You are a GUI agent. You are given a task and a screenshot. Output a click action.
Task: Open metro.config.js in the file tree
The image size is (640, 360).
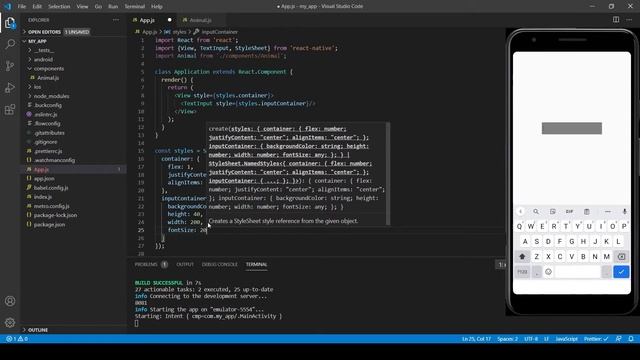(x=51, y=206)
